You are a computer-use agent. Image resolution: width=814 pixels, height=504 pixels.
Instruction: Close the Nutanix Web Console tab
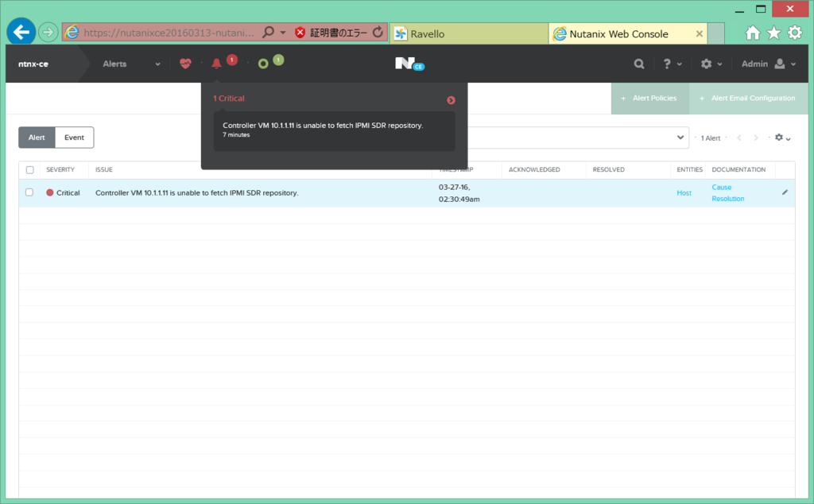[700, 33]
